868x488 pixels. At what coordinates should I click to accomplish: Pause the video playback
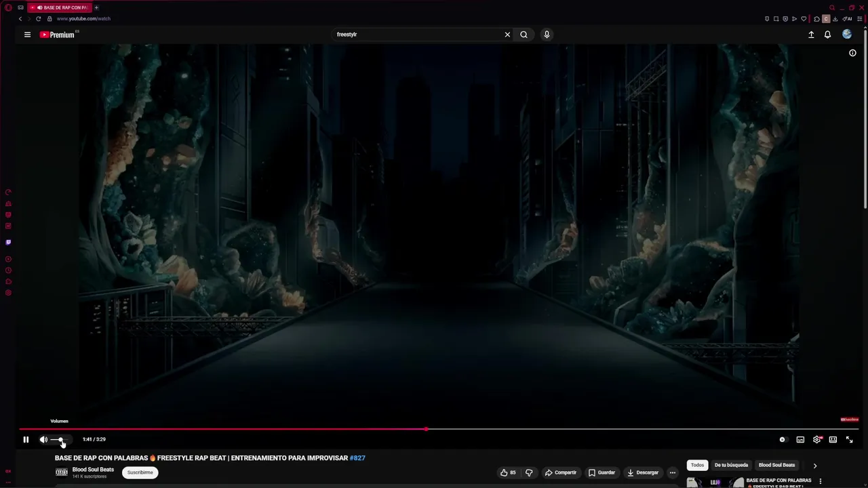[26, 439]
